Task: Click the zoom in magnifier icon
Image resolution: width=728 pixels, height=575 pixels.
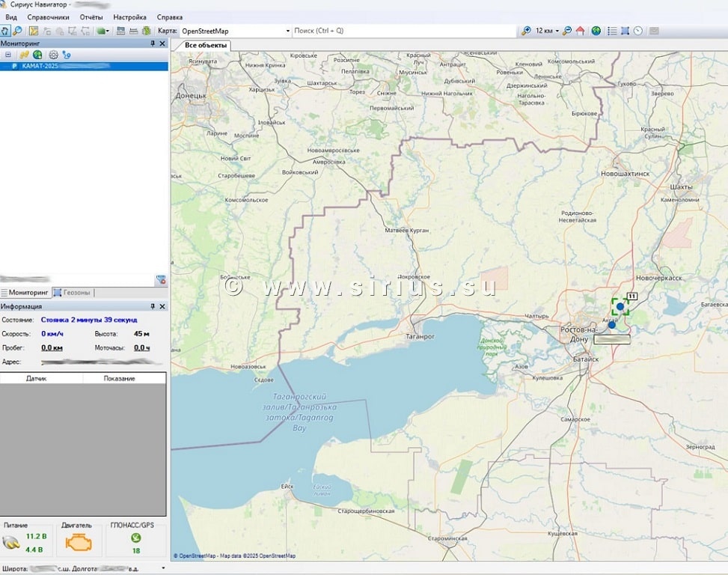Action: 526,31
